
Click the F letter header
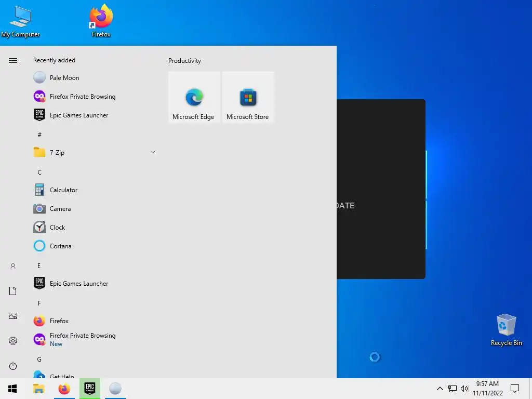(x=39, y=303)
